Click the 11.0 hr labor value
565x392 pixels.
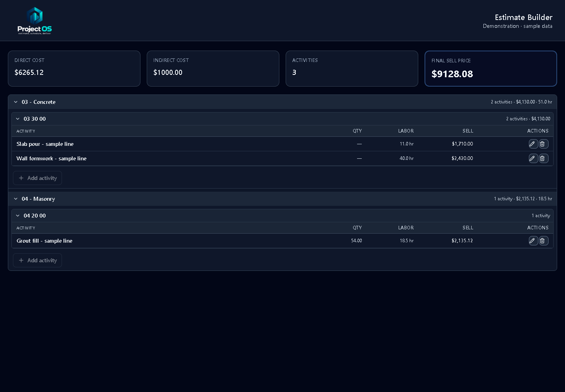406,144
